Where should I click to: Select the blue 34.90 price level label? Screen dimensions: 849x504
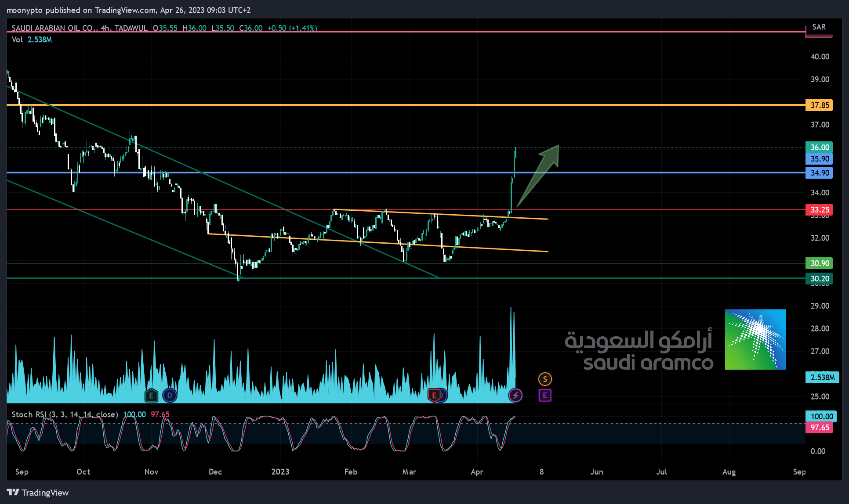819,173
